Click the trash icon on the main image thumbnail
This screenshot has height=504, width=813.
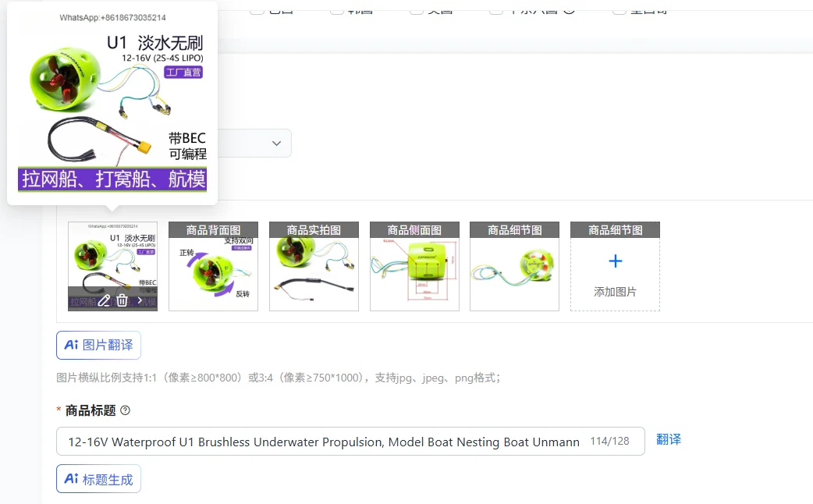point(122,300)
